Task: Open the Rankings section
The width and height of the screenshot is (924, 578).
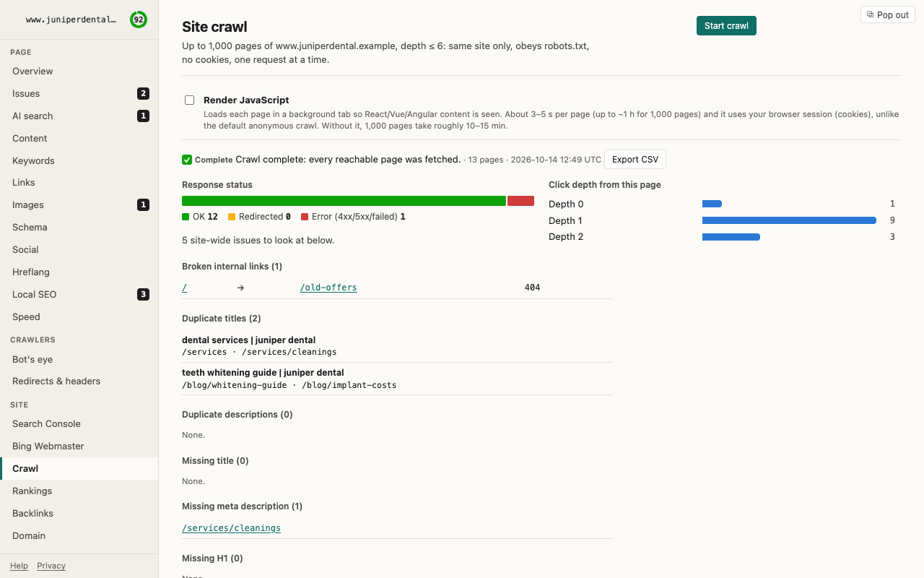Action: (79, 491)
